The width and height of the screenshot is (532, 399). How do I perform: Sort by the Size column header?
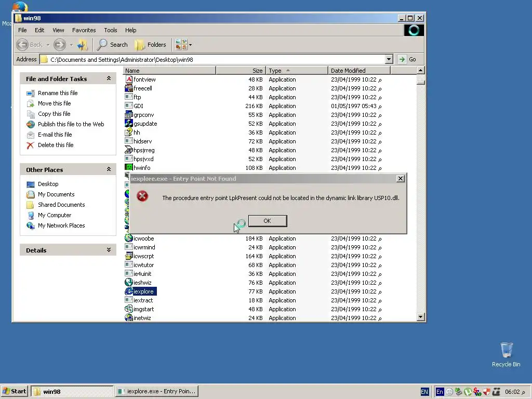(x=241, y=71)
